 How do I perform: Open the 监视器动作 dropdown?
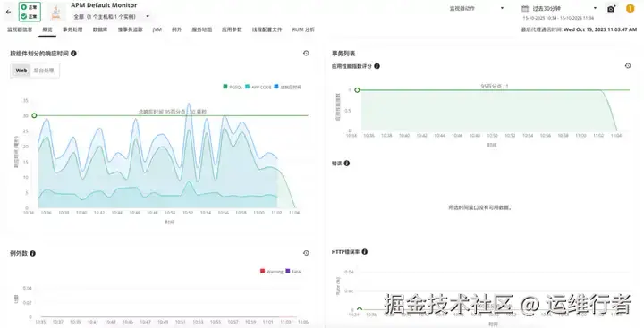click(x=477, y=8)
